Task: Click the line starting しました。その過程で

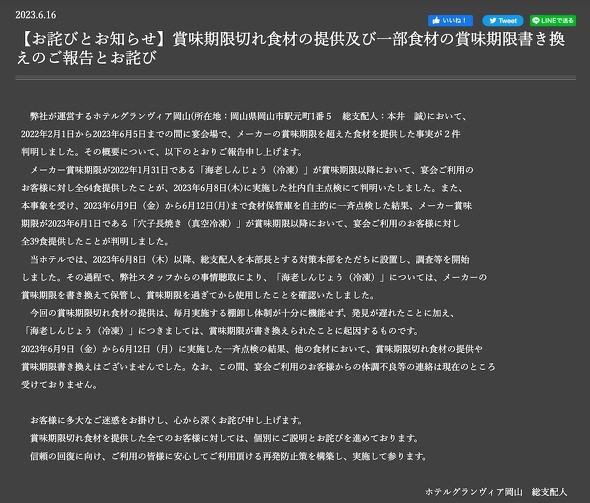Action: tap(254, 277)
